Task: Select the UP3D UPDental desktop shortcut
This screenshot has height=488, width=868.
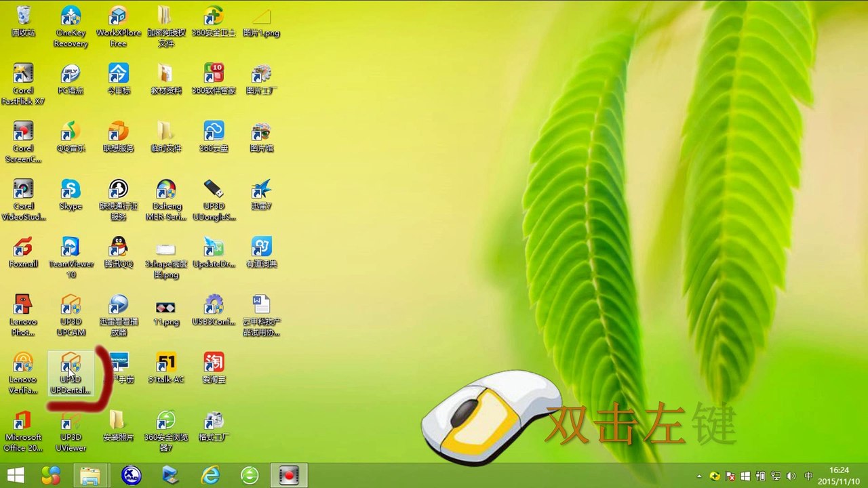Action: coord(71,373)
